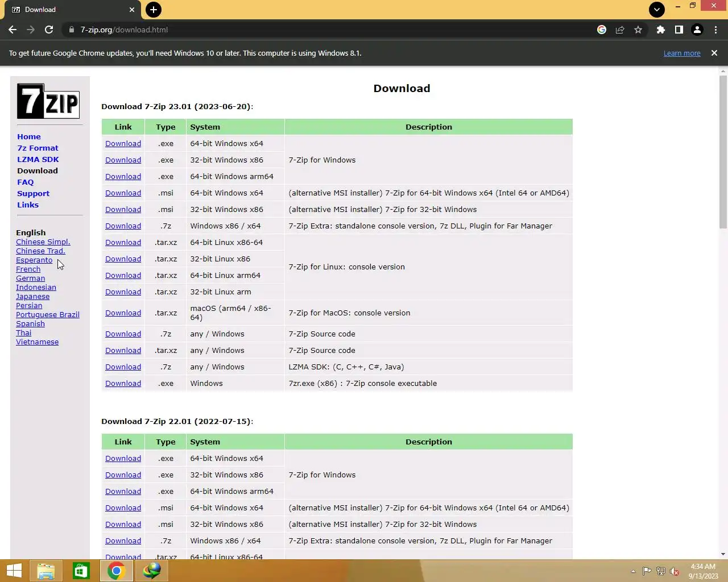728x582 pixels.
Task: Click the browser Back arrow
Action: pyautogui.click(x=13, y=30)
